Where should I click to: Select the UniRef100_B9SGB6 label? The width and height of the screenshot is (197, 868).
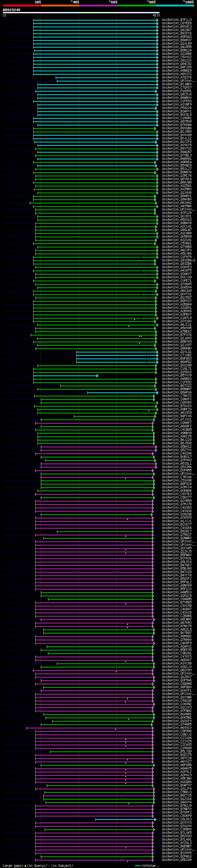[177, 128]
